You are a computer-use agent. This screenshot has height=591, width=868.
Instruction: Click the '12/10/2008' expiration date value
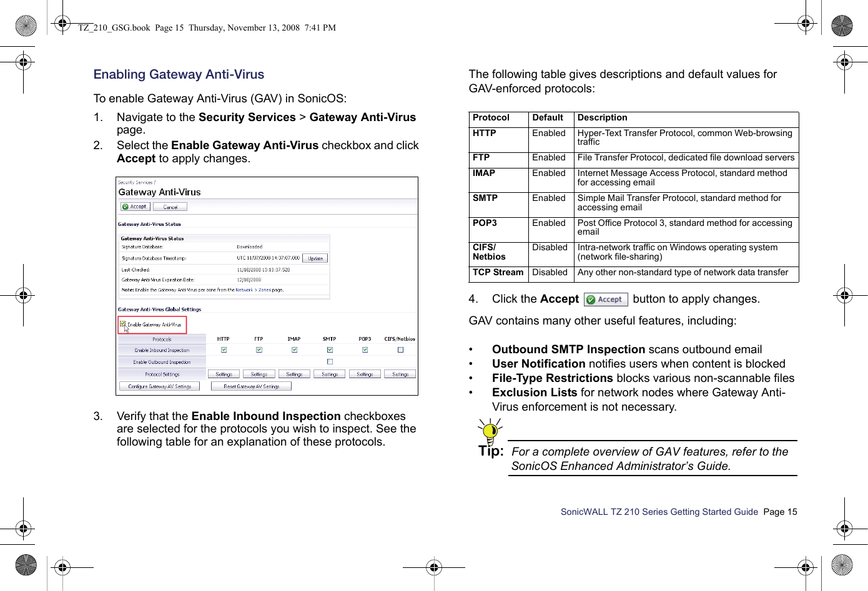(249, 280)
